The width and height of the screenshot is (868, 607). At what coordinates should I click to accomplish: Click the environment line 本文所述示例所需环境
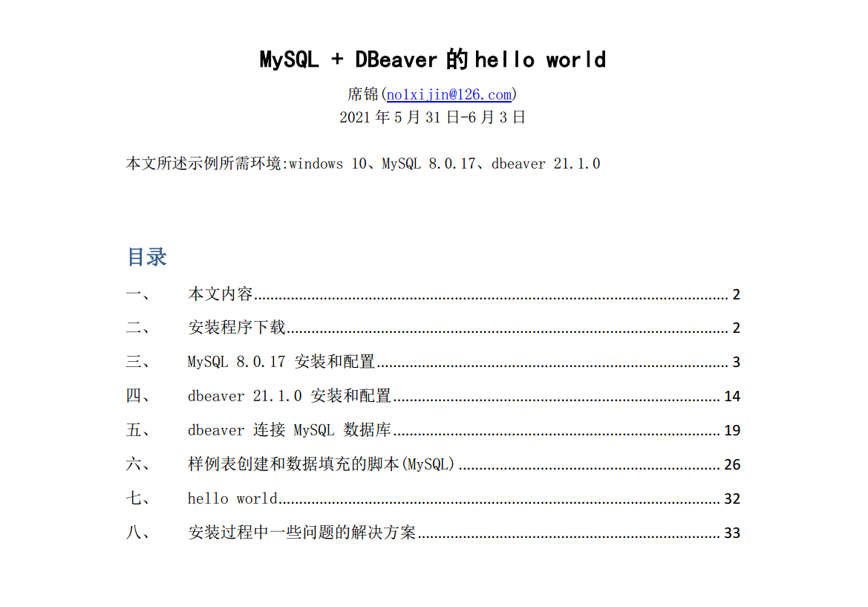[x=363, y=164]
